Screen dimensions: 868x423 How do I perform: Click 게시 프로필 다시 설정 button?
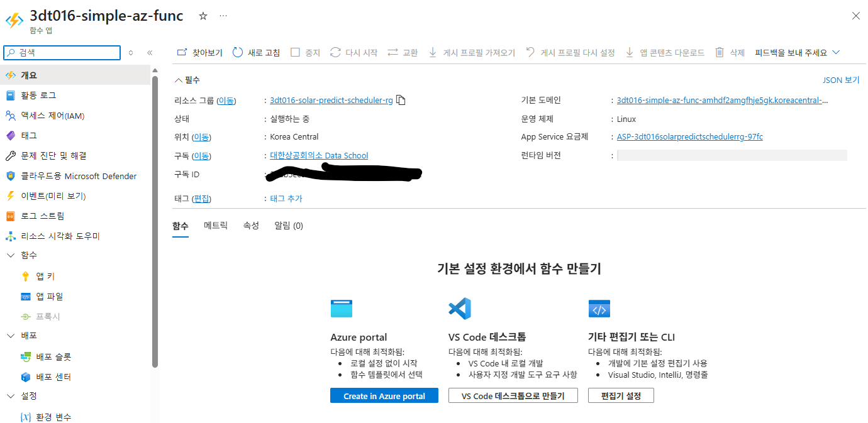point(570,53)
